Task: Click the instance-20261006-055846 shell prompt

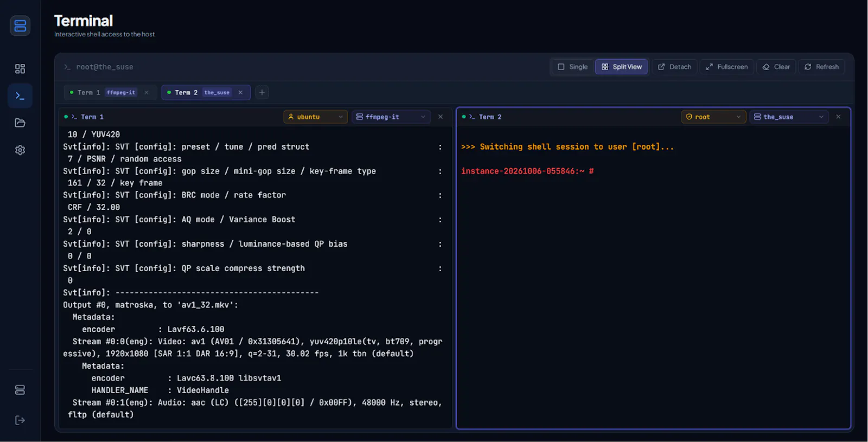Action: (x=527, y=171)
